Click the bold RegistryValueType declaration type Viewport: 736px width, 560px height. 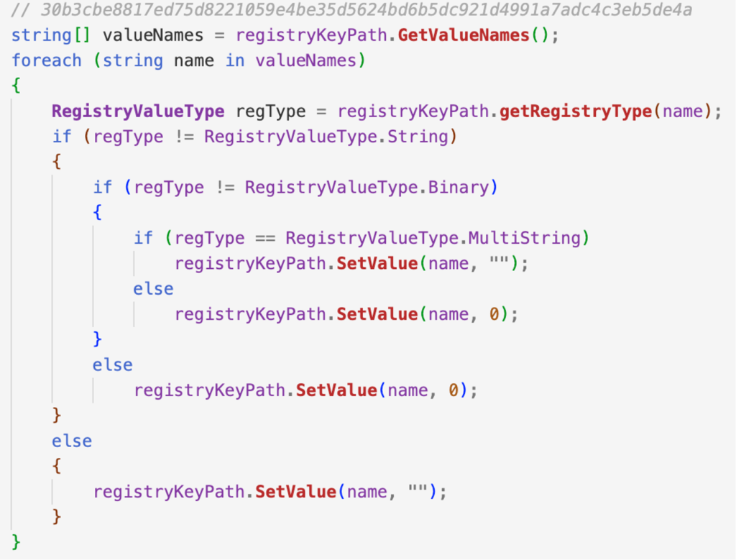click(137, 111)
